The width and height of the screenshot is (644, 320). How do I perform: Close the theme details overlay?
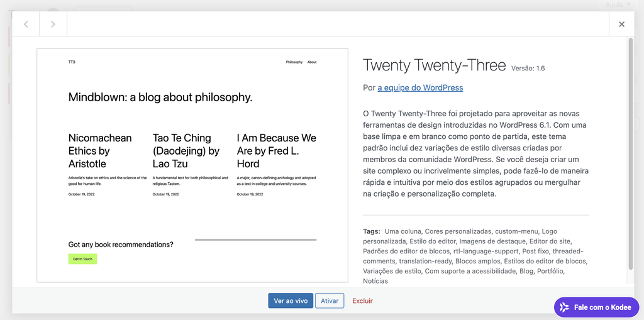click(621, 24)
